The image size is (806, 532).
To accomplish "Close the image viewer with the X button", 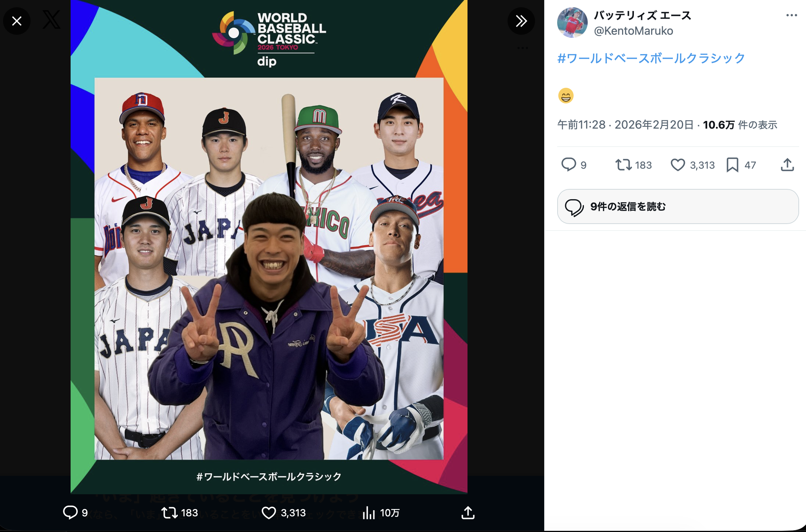I will point(17,21).
